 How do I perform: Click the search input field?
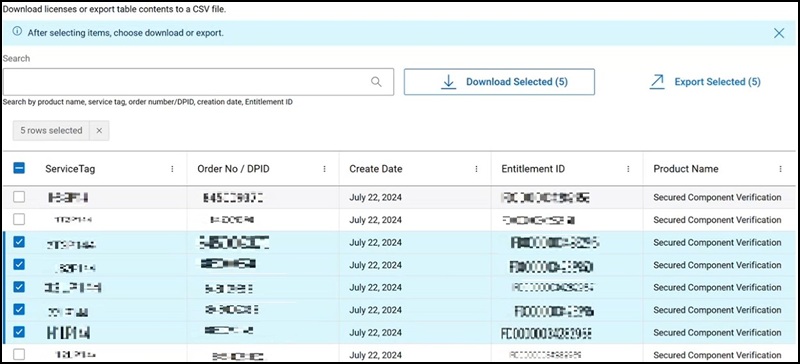(198, 82)
